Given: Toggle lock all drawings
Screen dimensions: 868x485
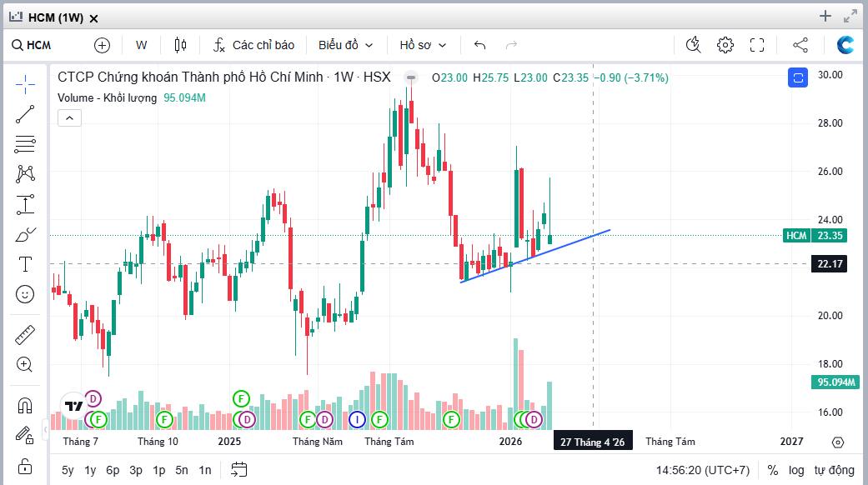Looking at the screenshot, I should coord(25,466).
